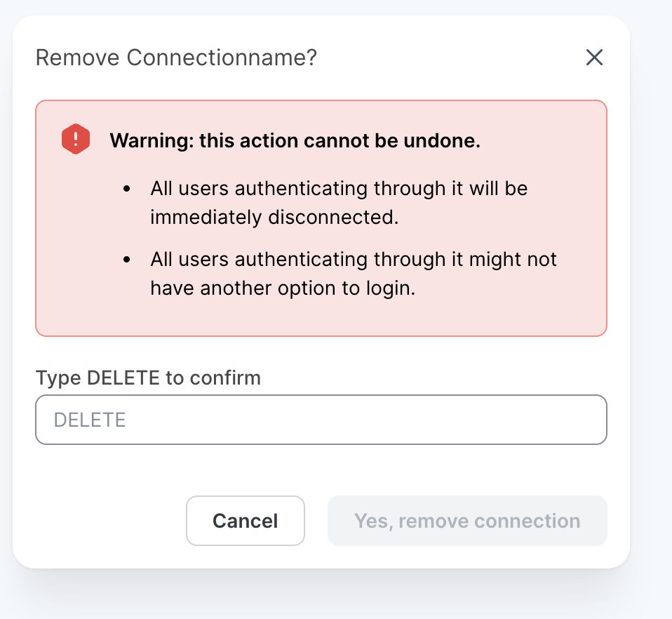Focus the text box showing DELETE placeholder
This screenshot has width=672, height=619.
[x=321, y=420]
